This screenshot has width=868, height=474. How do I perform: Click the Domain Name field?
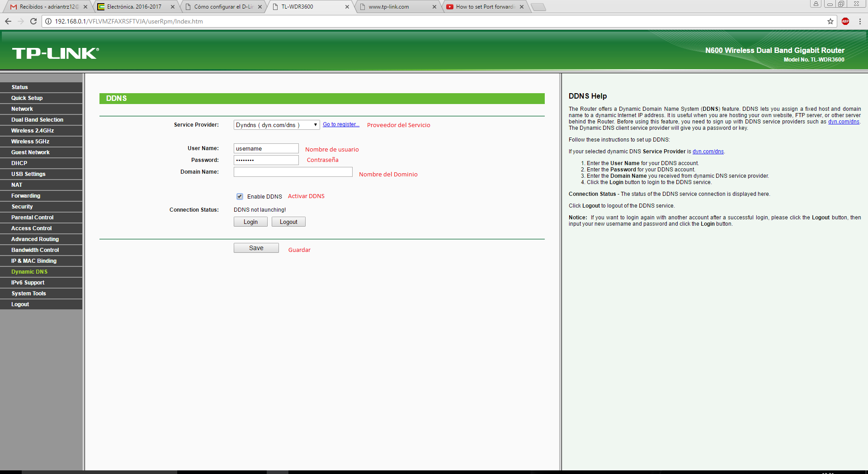pos(293,172)
